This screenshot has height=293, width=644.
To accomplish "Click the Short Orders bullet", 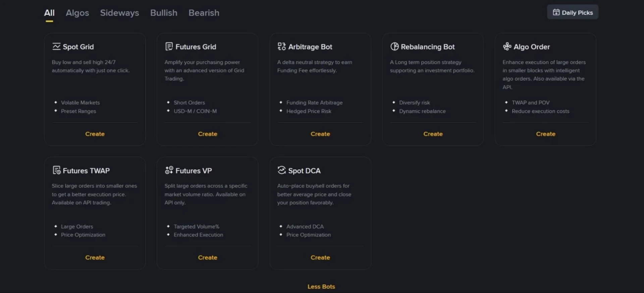I will (189, 102).
